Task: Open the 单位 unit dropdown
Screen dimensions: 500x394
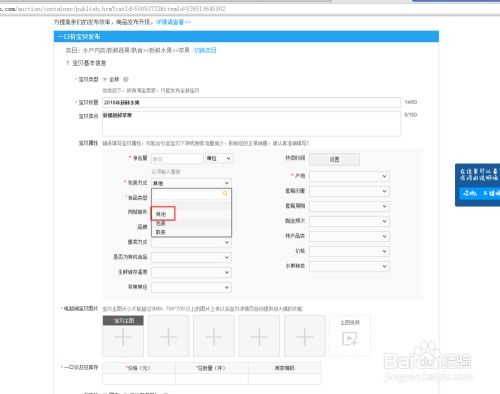Action: point(219,158)
